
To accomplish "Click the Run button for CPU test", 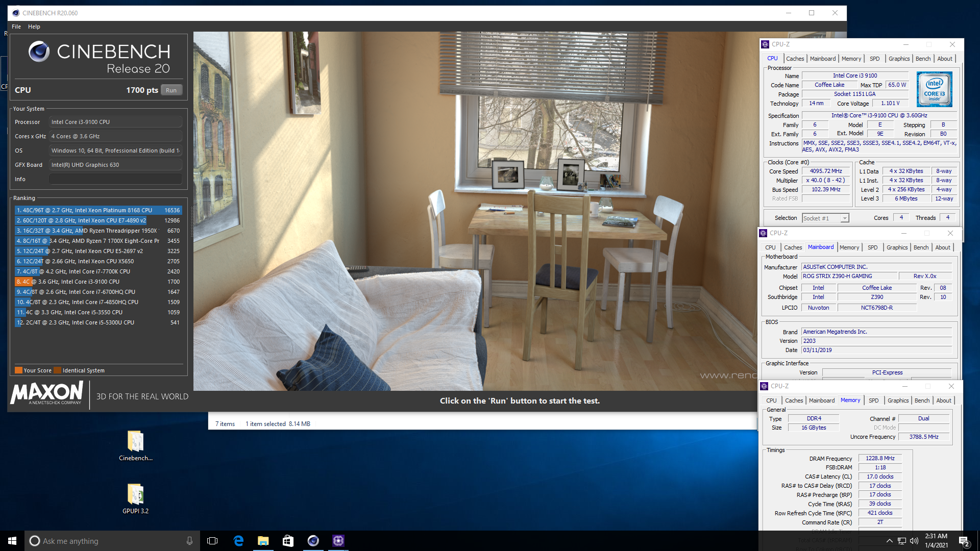I will pos(171,90).
